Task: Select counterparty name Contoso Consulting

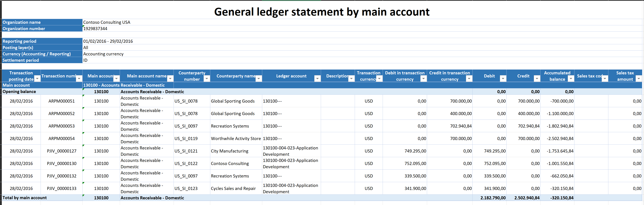Action: 236,163
